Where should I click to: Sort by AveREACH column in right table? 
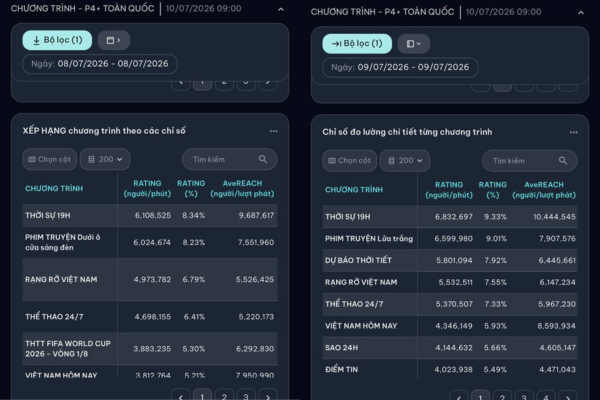point(544,190)
